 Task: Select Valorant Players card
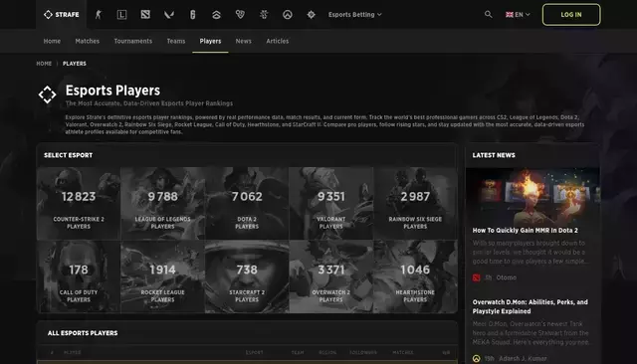coord(331,203)
